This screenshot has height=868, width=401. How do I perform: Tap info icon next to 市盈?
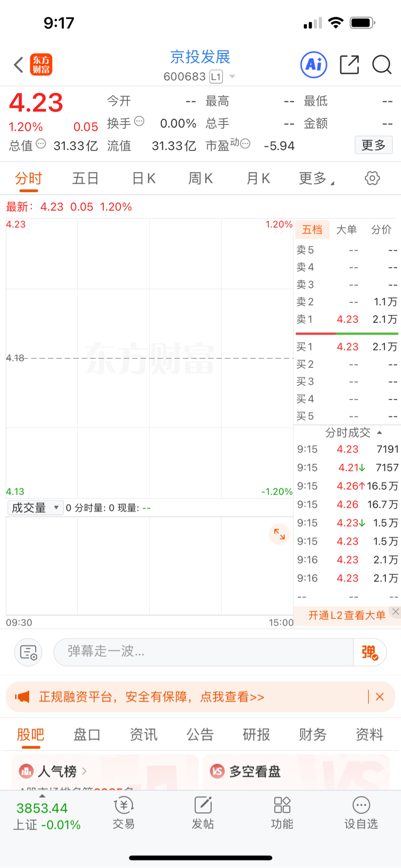(x=245, y=144)
